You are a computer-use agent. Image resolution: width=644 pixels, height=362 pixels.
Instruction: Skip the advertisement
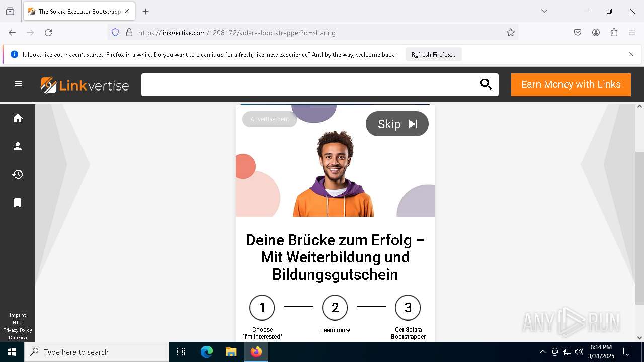click(x=397, y=124)
